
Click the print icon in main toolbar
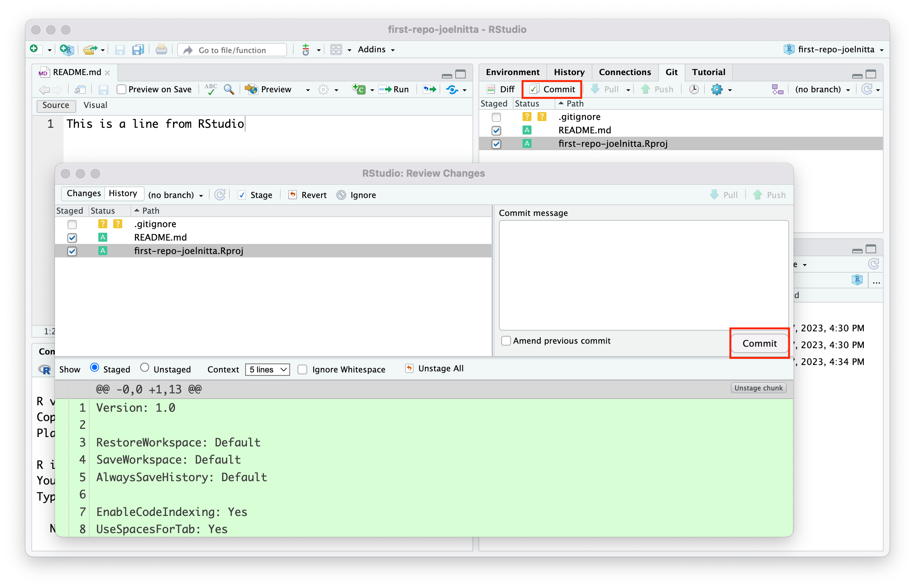tap(161, 50)
